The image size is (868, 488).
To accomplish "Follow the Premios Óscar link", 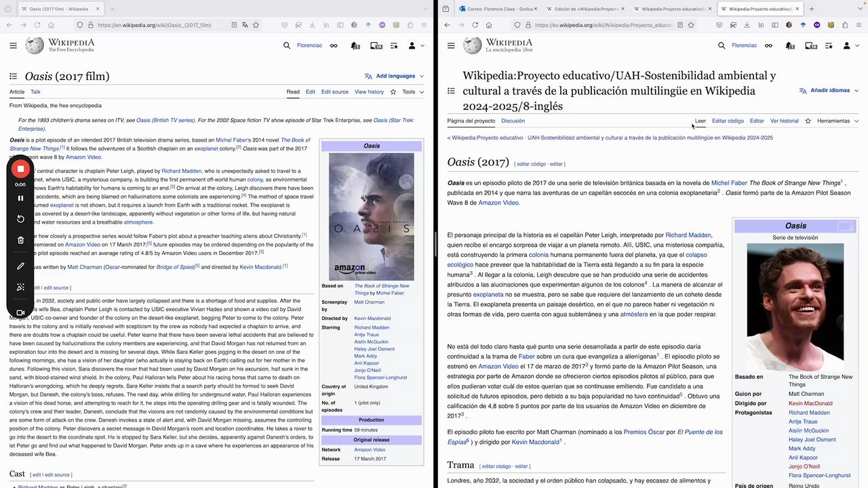I will click(x=644, y=432).
